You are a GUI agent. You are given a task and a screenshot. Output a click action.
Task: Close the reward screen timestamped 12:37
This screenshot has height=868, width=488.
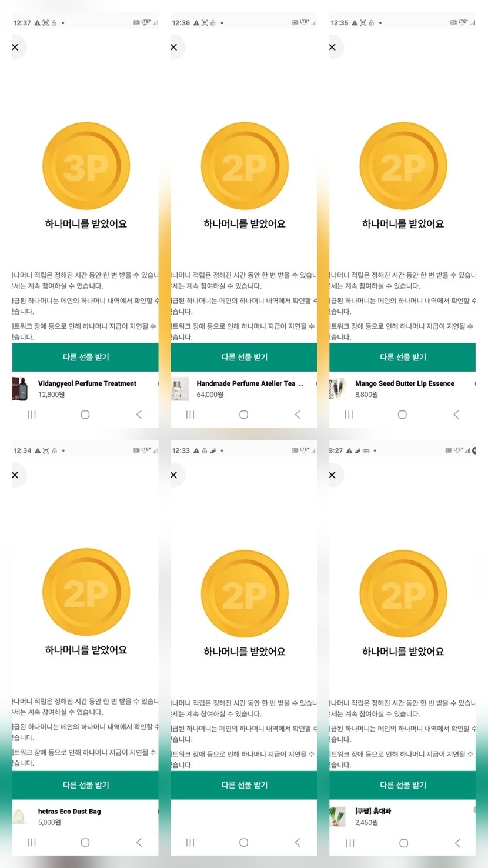[x=16, y=47]
